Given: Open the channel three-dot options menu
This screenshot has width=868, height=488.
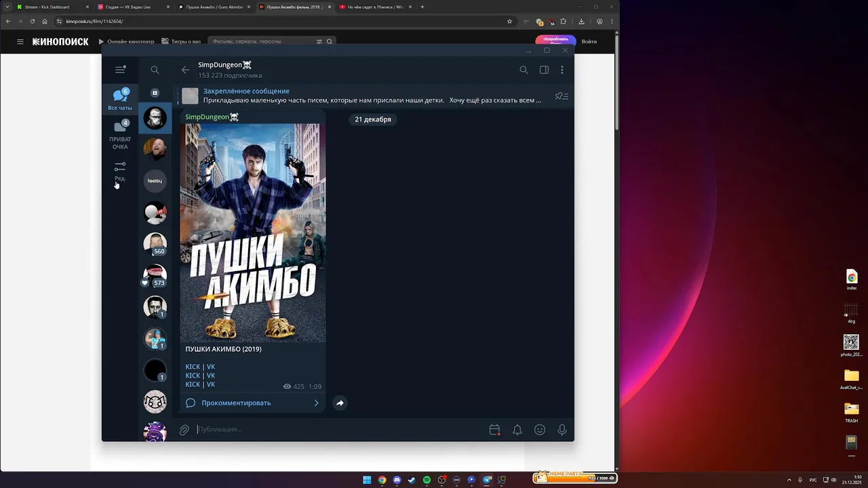Looking at the screenshot, I should tap(562, 70).
